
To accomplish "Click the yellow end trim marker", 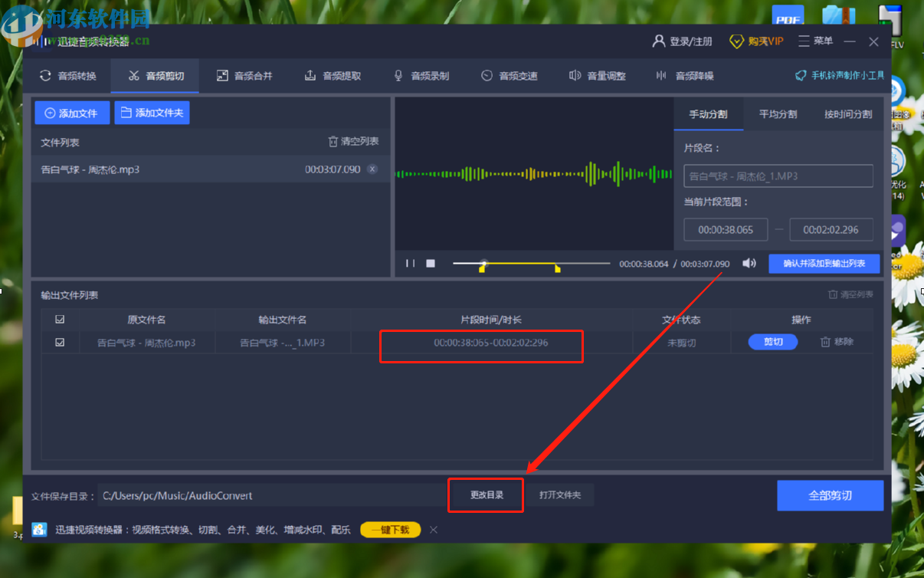I will (x=557, y=268).
